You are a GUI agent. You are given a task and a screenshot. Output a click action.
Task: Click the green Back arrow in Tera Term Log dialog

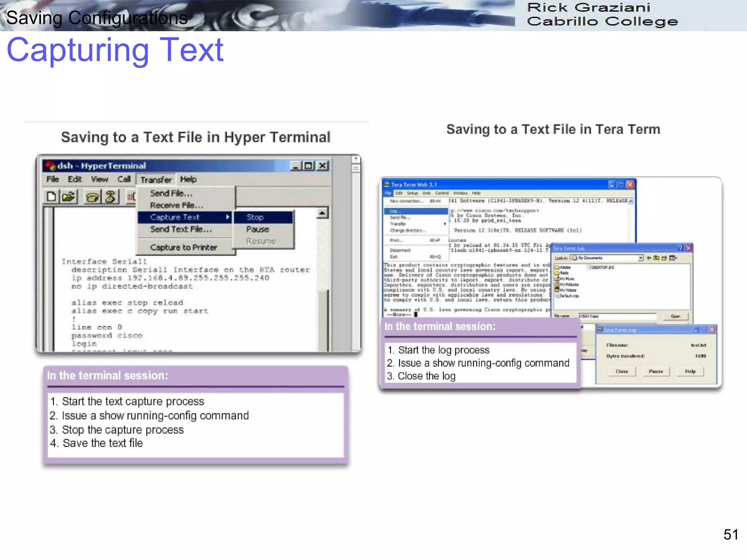tap(649, 258)
